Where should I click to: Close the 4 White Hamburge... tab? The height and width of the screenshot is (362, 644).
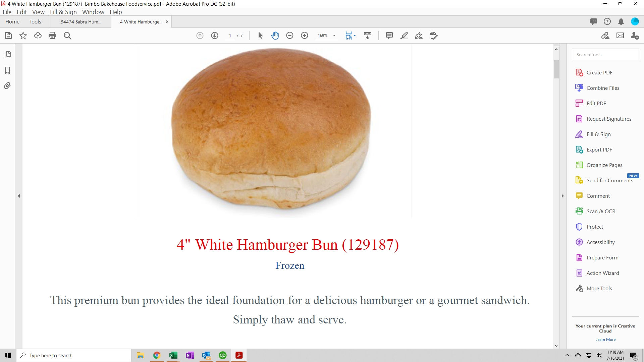pos(167,22)
